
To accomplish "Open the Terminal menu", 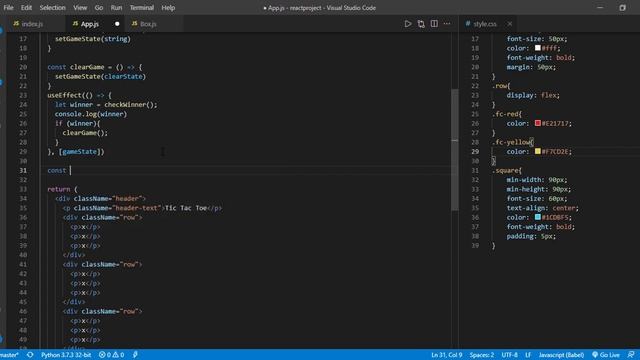I will coord(142,7).
